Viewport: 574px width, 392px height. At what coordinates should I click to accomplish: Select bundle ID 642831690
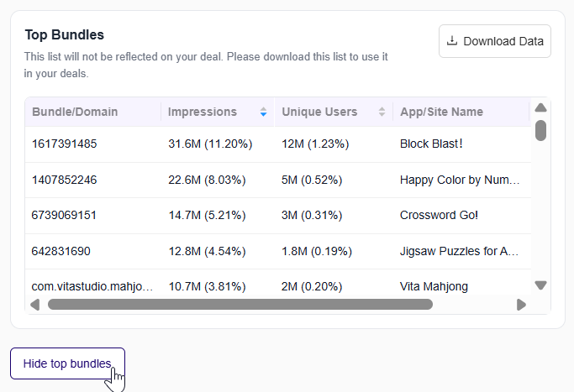tap(61, 251)
